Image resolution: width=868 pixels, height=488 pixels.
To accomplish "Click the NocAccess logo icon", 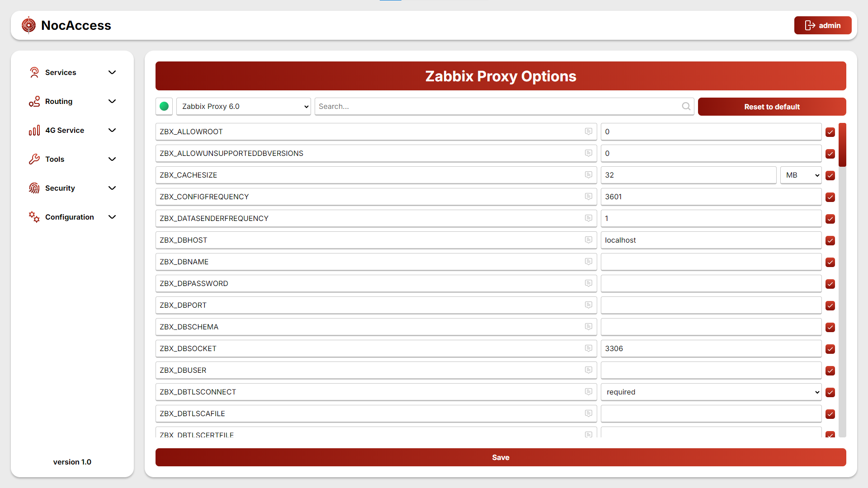I will tap(28, 25).
